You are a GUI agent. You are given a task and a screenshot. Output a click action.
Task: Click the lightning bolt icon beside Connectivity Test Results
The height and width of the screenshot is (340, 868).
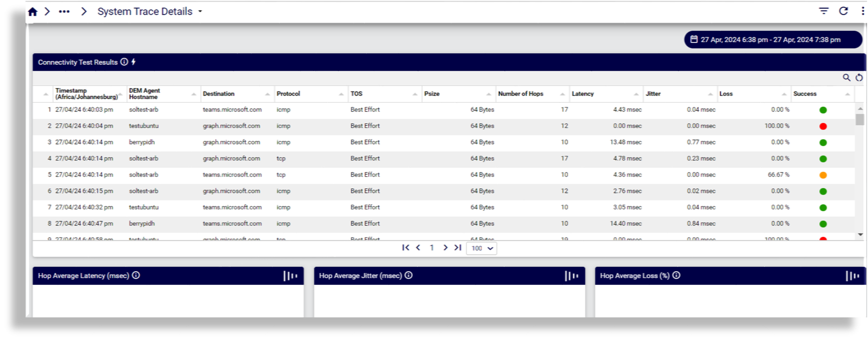tap(133, 62)
